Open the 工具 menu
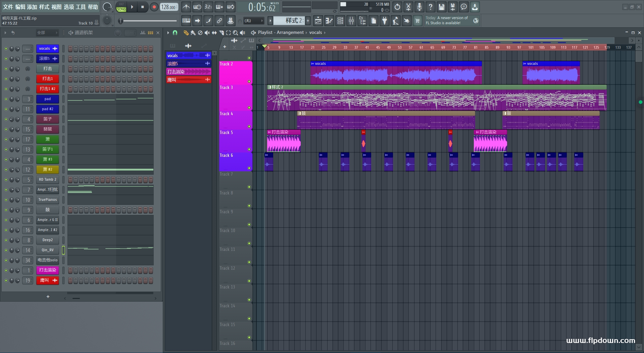 click(x=81, y=7)
